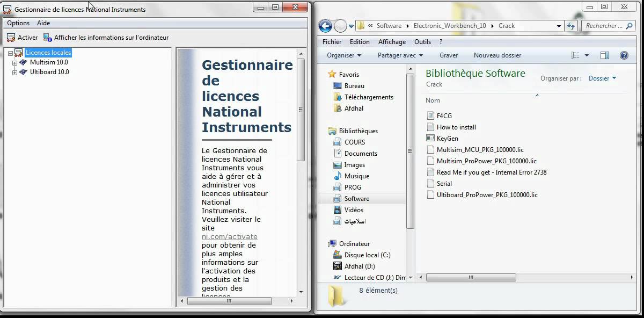Viewport: 644px width, 318px height.
Task: Click the Favoris star icon
Action: point(332,75)
